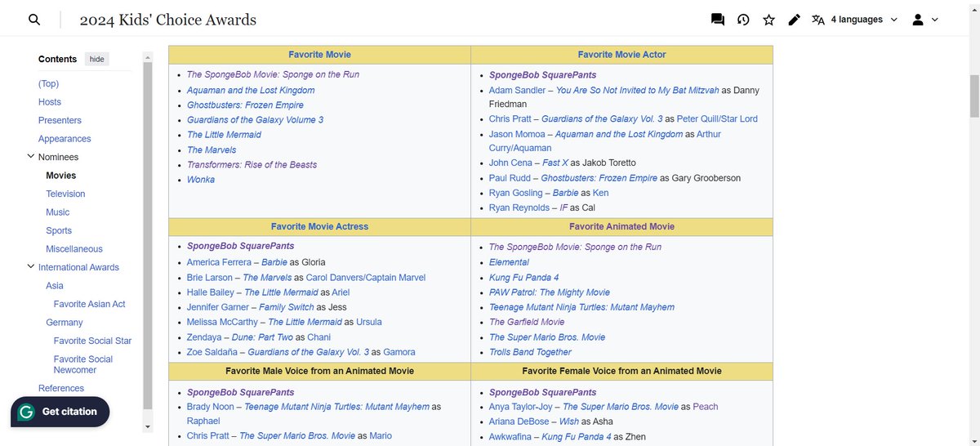Open Guardians of the Galaxy Volume 3 link
The width and height of the screenshot is (980, 446).
coord(255,119)
